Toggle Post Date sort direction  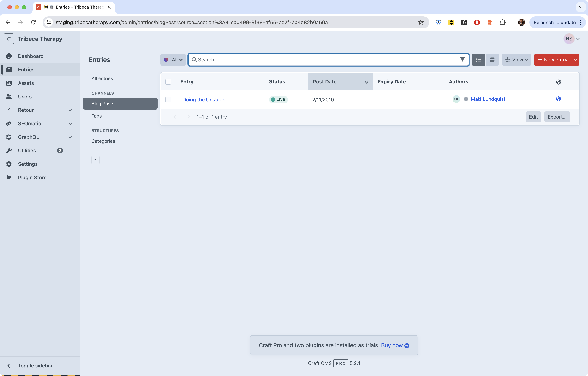pos(340,81)
